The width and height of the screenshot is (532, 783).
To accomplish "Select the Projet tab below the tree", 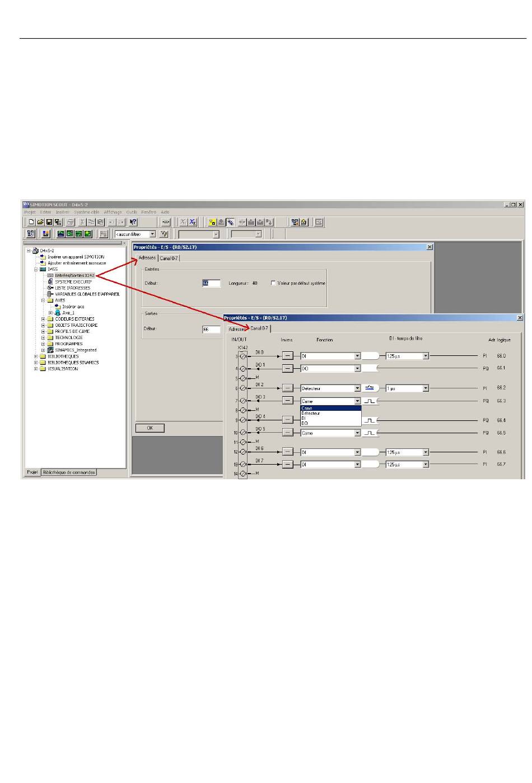I will (x=32, y=472).
